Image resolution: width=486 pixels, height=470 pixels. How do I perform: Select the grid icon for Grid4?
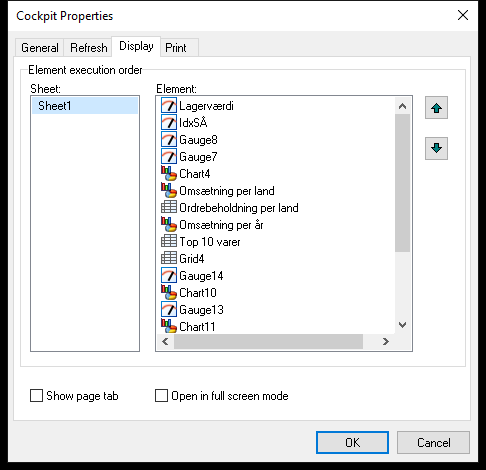point(169,259)
